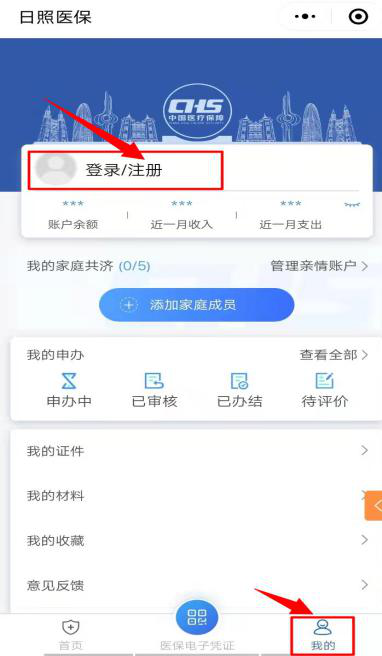Switch to the 我的 tab
The image size is (382, 656).
click(x=323, y=635)
